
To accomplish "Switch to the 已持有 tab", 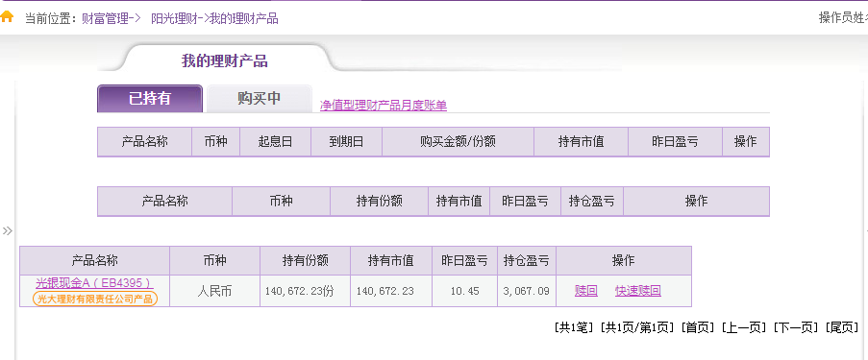I will [150, 99].
